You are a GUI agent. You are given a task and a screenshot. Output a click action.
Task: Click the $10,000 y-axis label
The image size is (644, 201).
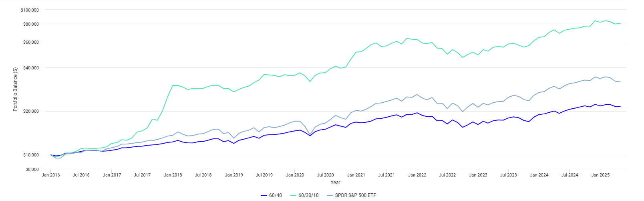coord(31,155)
